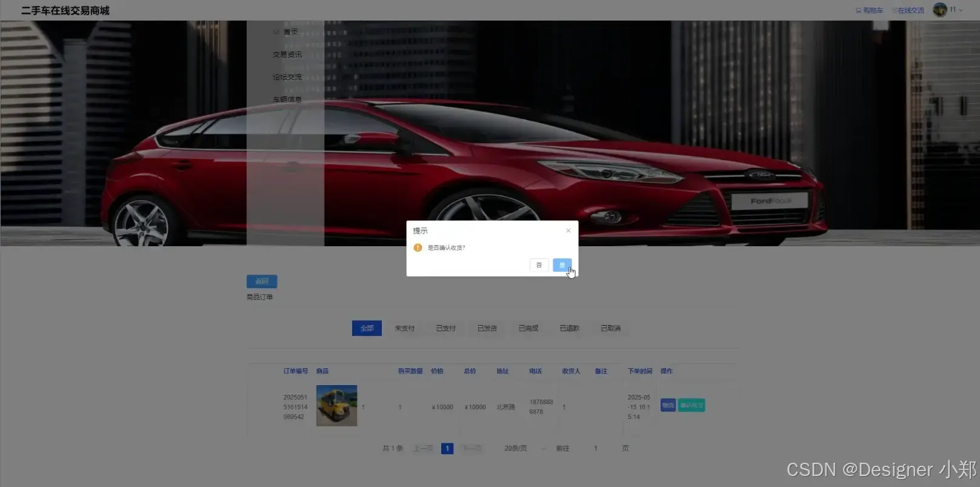Click the 购买数量 column header
Image resolution: width=980 pixels, height=487 pixels.
(410, 371)
